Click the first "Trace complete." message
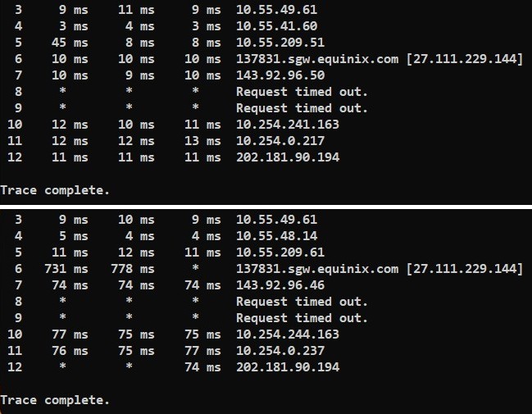Image resolution: width=532 pixels, height=414 pixels. pos(55,190)
